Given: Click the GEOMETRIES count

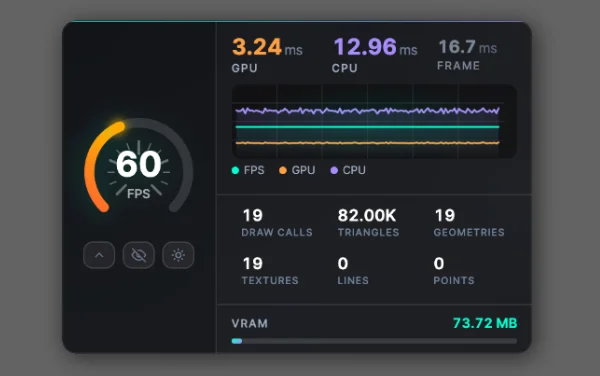Looking at the screenshot, I should (445, 216).
